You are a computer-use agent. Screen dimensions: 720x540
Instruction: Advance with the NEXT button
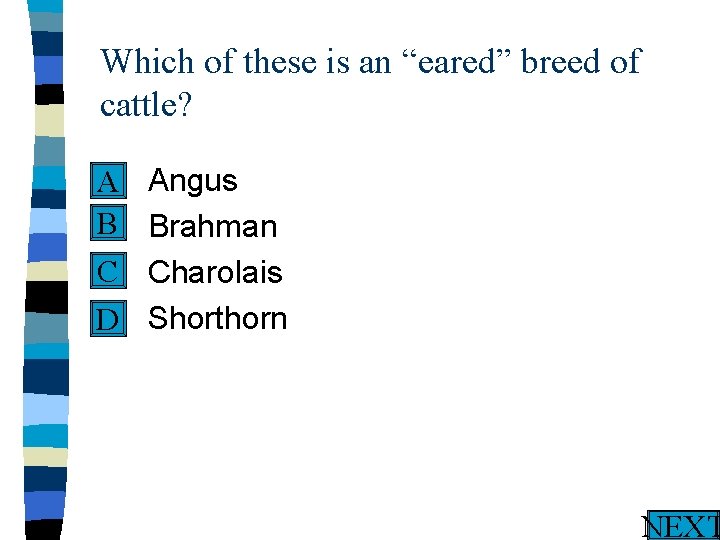(x=681, y=525)
